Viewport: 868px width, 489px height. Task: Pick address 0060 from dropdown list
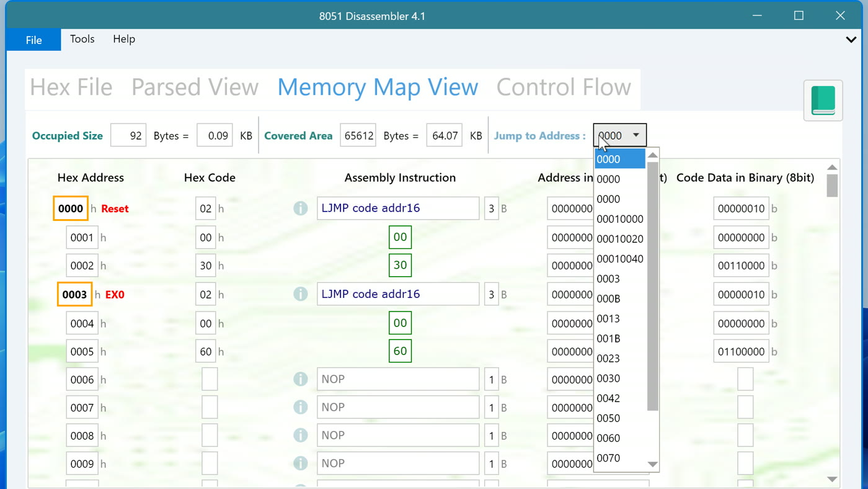click(x=620, y=437)
